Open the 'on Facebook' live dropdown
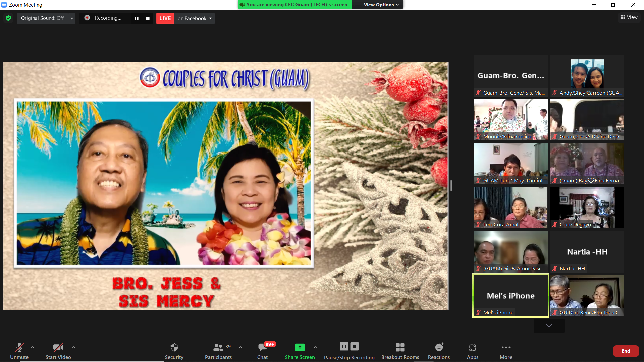The width and height of the screenshot is (644, 362). [195, 18]
